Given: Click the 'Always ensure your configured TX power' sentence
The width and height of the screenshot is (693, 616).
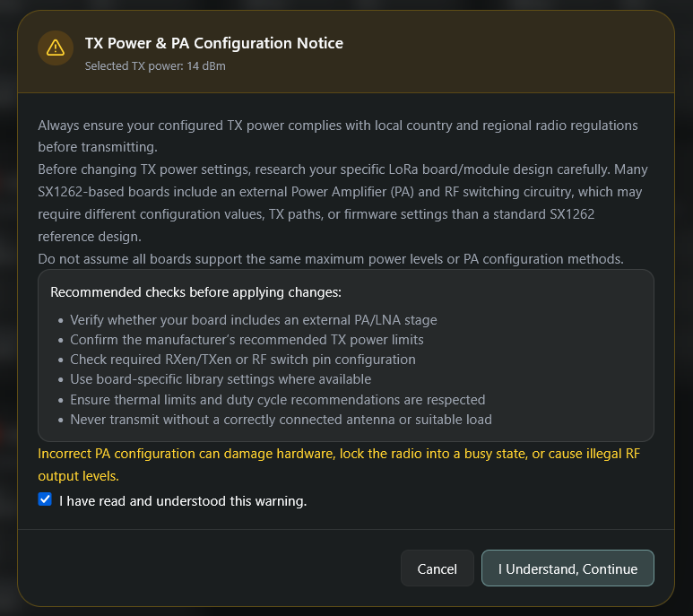Looking at the screenshot, I should click(x=338, y=136).
